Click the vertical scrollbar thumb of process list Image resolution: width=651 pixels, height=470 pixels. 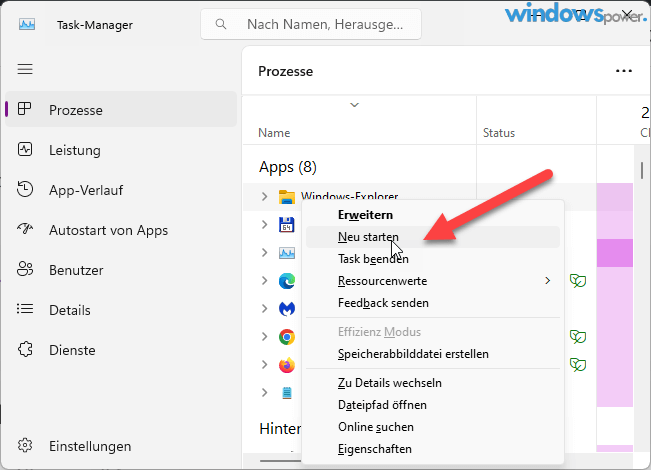point(642,170)
